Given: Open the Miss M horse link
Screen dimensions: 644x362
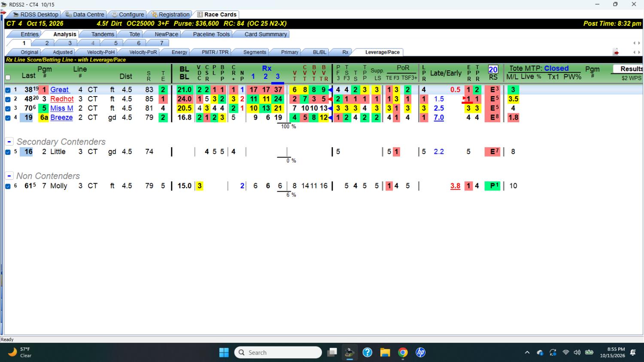Looking at the screenshot, I should point(61,108).
